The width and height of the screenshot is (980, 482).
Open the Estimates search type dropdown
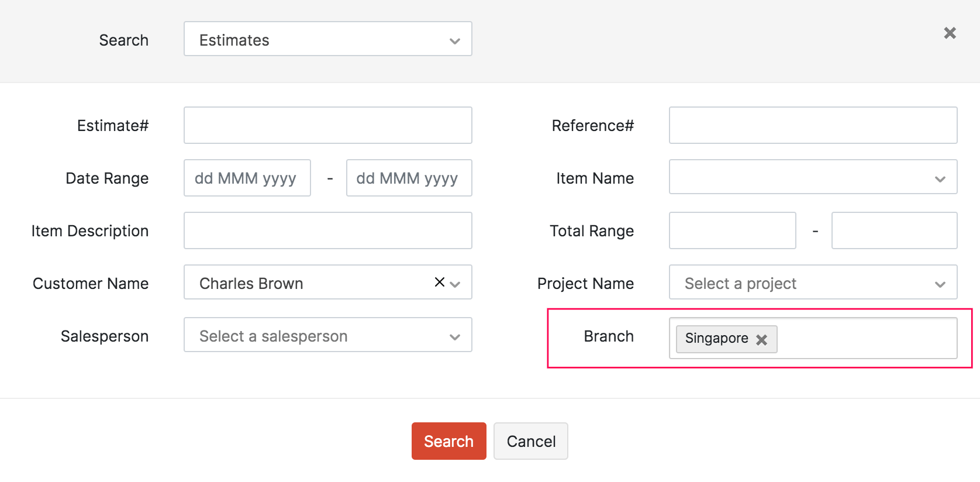click(x=327, y=39)
